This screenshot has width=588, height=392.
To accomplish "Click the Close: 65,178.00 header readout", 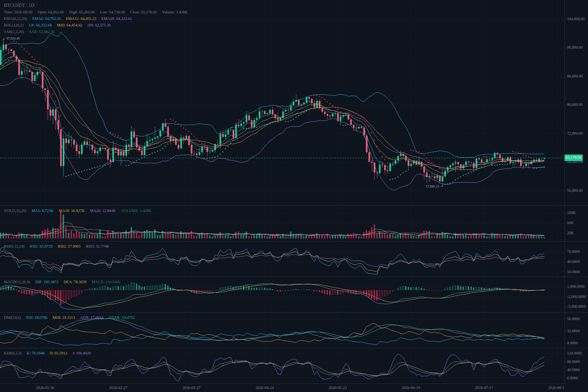I will click(x=143, y=12).
